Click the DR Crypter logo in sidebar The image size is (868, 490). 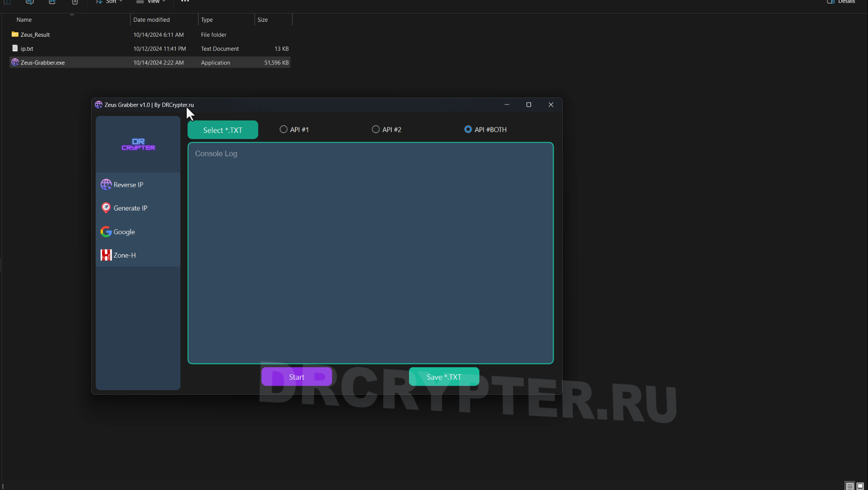(138, 144)
